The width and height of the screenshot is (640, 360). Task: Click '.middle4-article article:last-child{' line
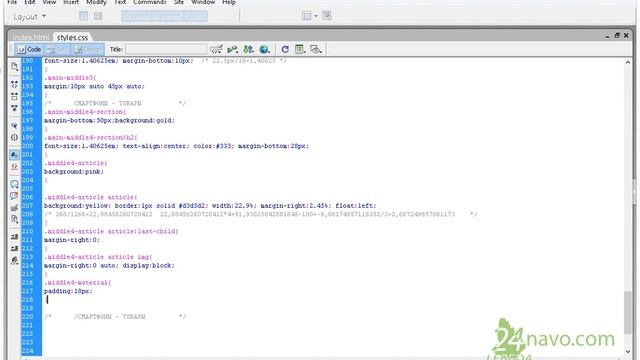click(x=111, y=231)
